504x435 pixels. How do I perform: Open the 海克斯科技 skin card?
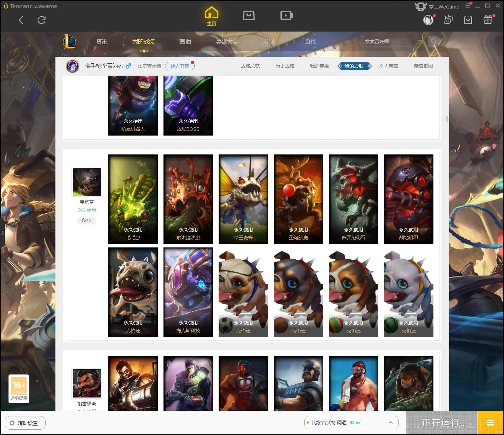click(188, 292)
